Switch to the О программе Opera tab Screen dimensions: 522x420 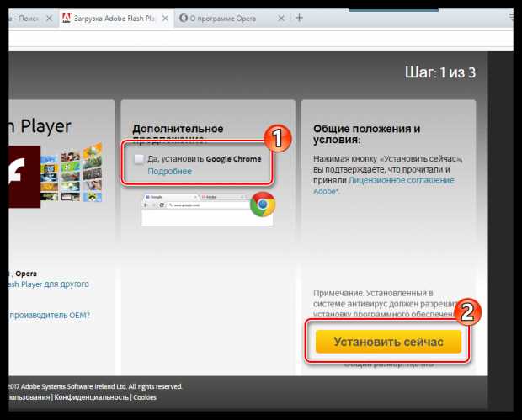[x=223, y=19]
